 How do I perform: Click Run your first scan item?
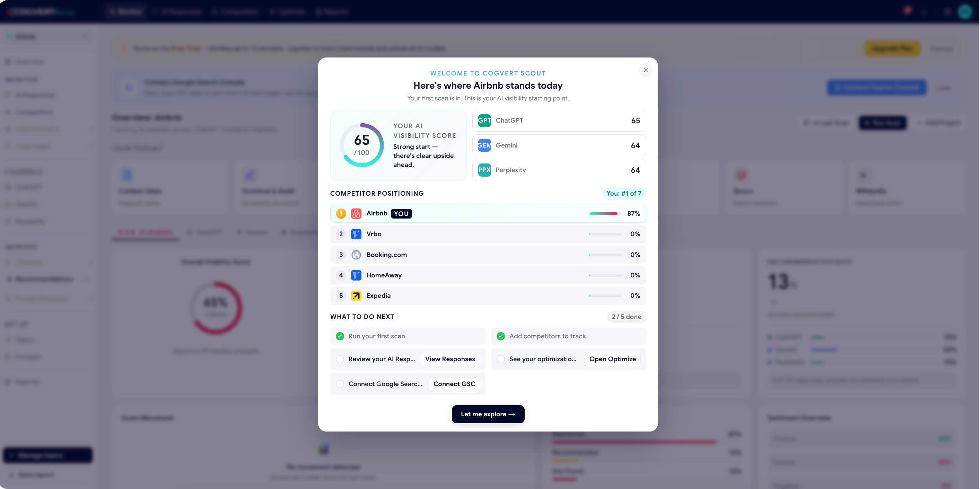coord(408,336)
